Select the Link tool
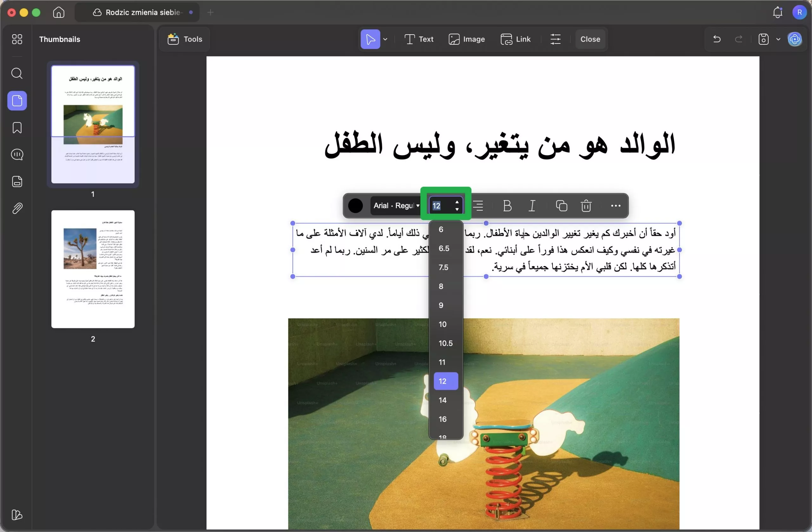812x532 pixels. [516, 39]
